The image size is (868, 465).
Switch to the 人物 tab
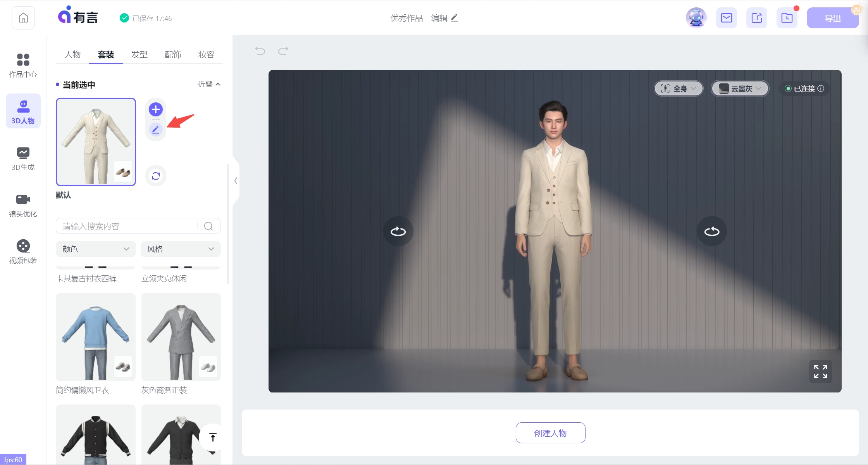[x=72, y=54]
